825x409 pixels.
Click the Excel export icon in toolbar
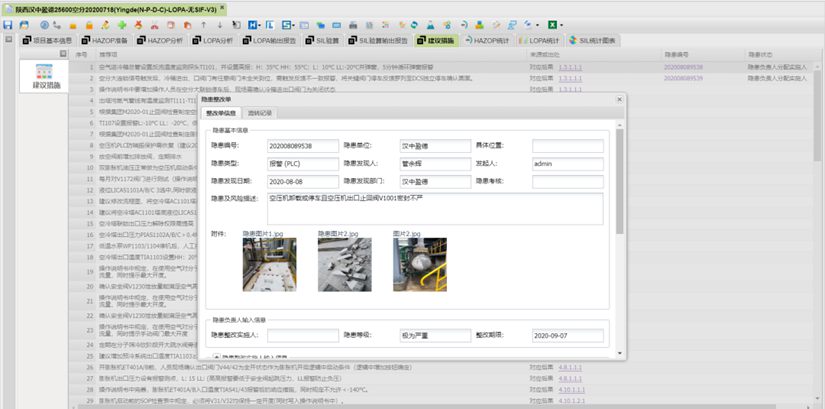coord(551,24)
